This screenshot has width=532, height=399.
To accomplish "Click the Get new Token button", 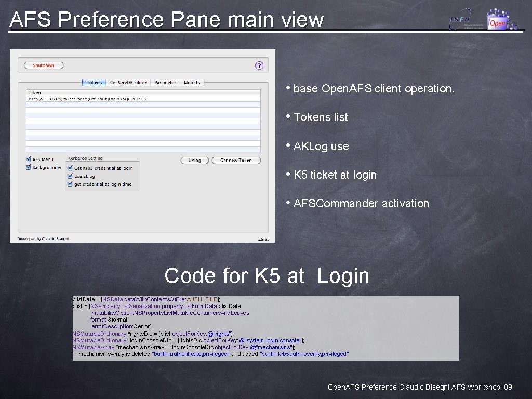I will [x=236, y=161].
